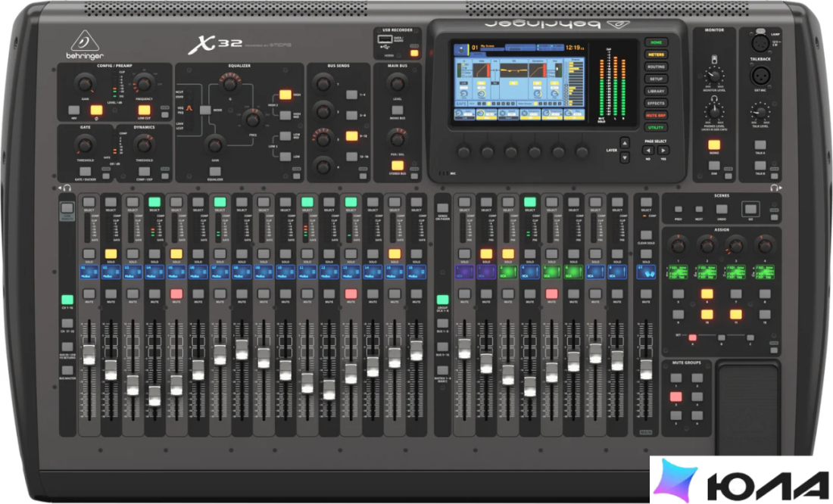This screenshot has height=504, width=833.
Task: Open the ROUTING page
Action: tap(656, 67)
